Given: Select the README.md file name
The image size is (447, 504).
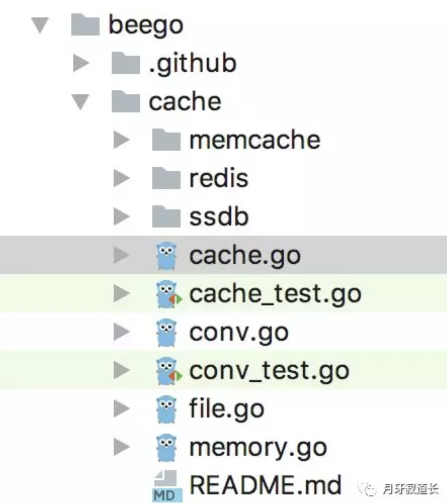Looking at the screenshot, I should pyautogui.click(x=265, y=485).
